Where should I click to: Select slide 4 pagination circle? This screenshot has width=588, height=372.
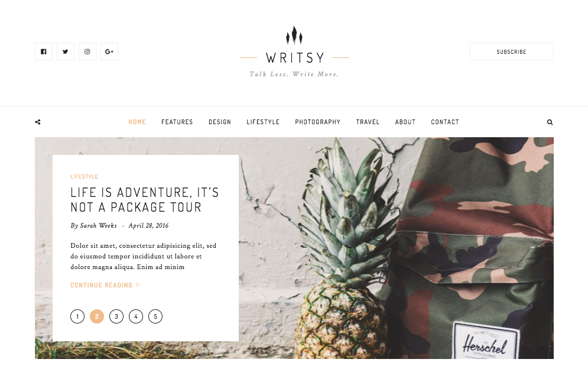point(136,316)
